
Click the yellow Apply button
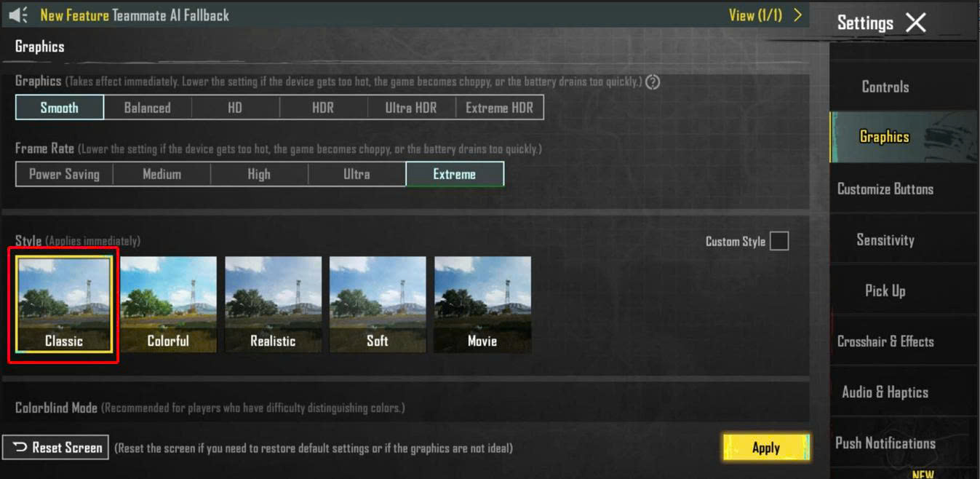766,448
